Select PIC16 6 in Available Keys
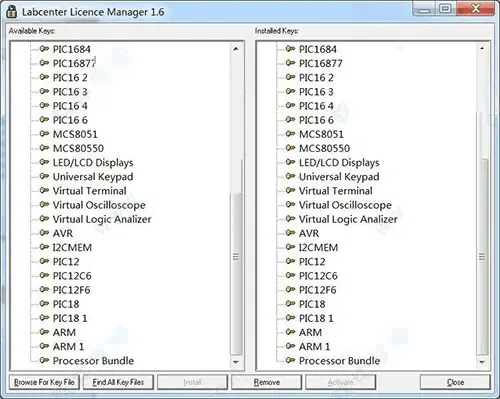 click(70, 120)
